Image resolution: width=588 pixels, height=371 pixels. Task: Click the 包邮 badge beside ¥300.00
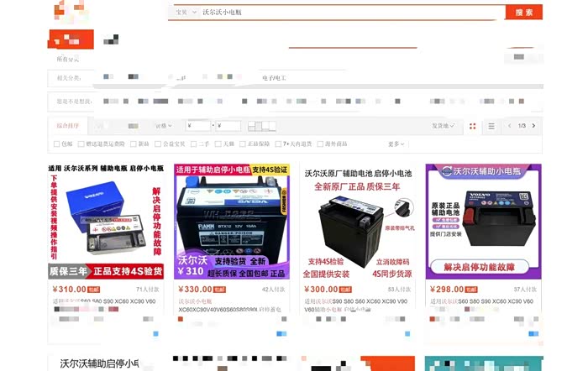pyautogui.click(x=345, y=290)
